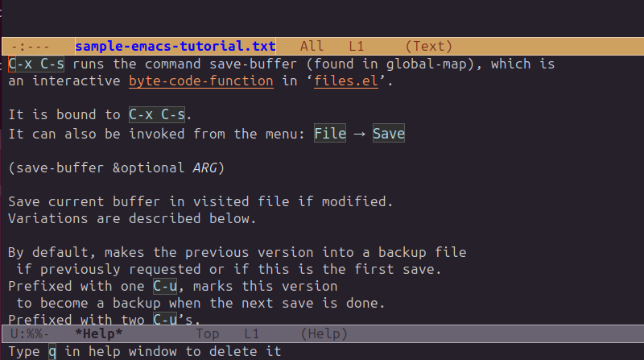Screen dimensions: 644x360
Task: Click the L1 indicator beside All
Action: coord(357,47)
